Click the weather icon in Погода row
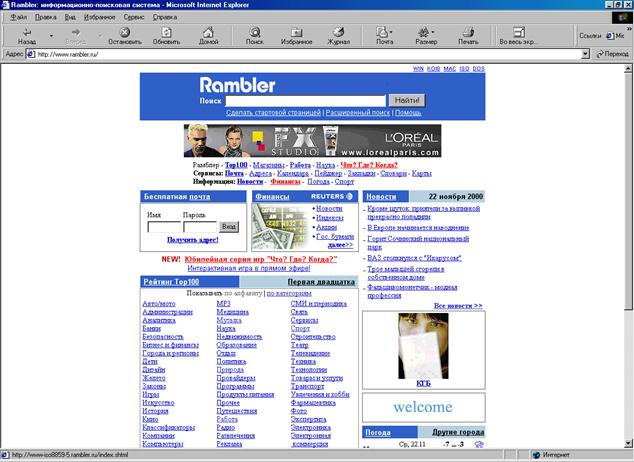 (x=479, y=444)
